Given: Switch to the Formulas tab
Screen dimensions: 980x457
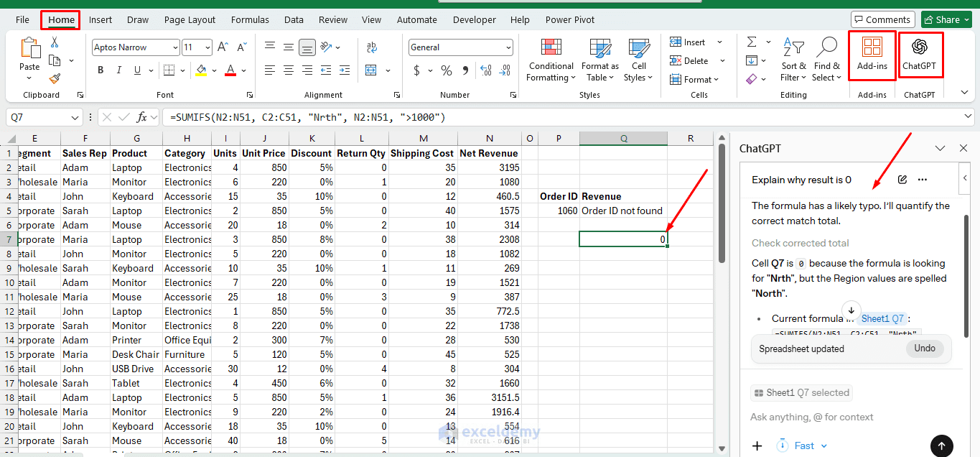Looking at the screenshot, I should coord(251,19).
